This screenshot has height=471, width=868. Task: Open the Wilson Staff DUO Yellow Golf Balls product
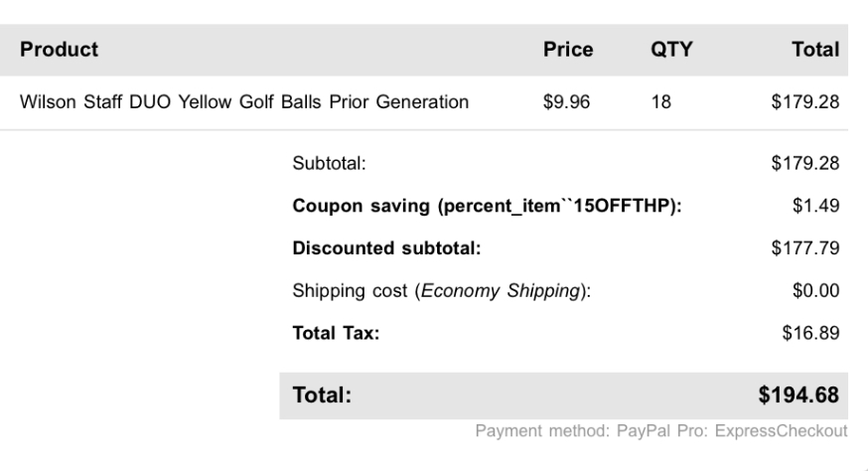(x=244, y=101)
